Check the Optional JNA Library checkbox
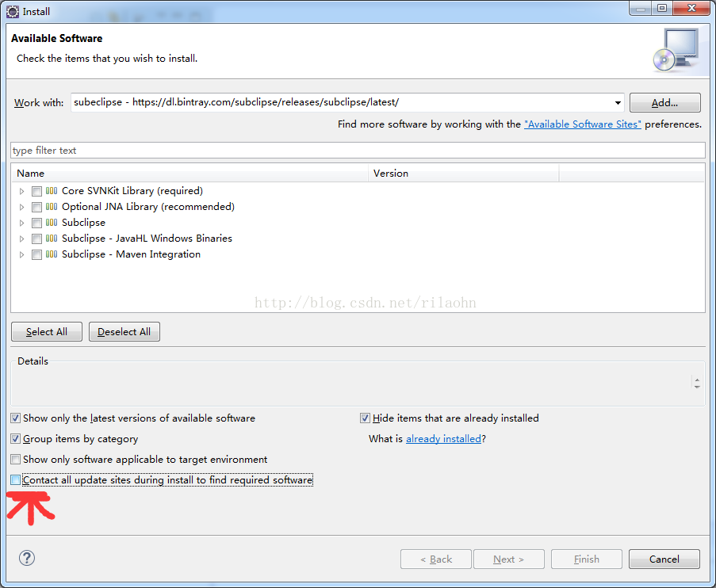This screenshot has width=716, height=588. (x=37, y=208)
